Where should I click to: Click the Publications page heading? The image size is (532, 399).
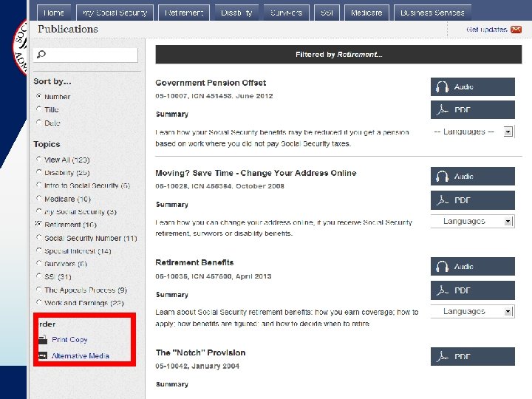[x=68, y=29]
